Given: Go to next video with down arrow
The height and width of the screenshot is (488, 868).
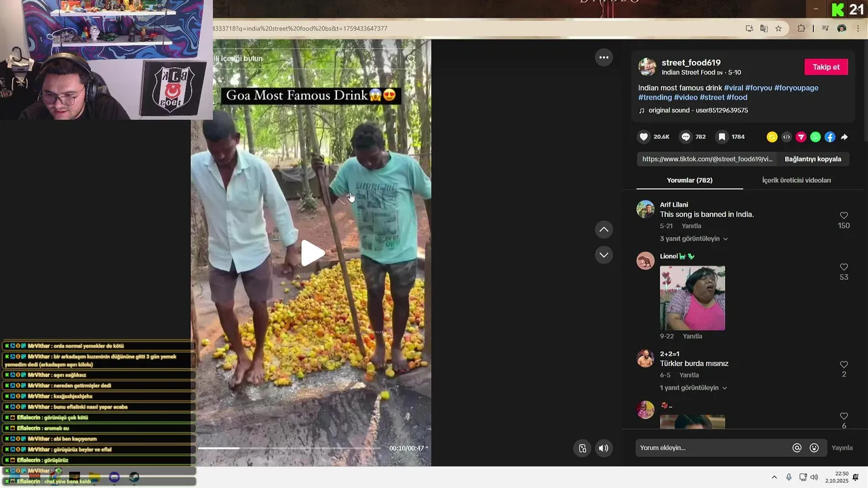Looking at the screenshot, I should (604, 255).
